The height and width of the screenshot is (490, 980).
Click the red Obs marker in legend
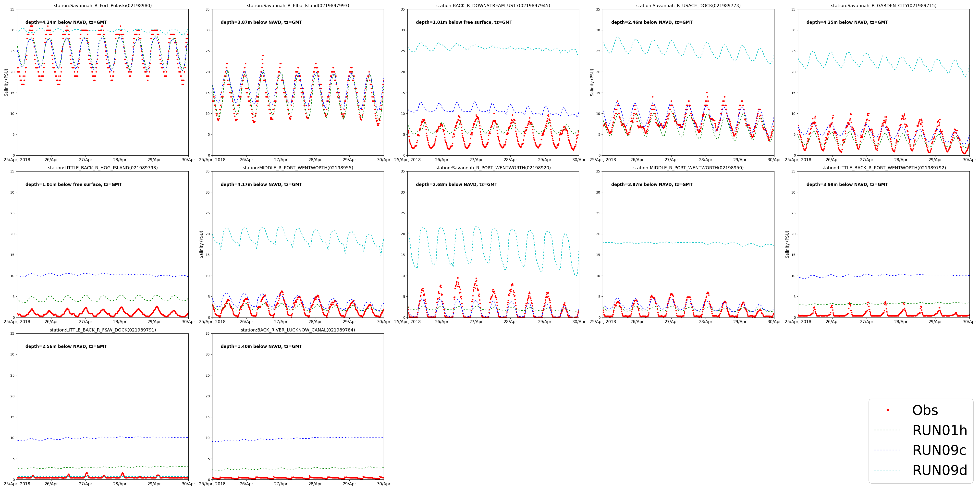[x=888, y=410]
